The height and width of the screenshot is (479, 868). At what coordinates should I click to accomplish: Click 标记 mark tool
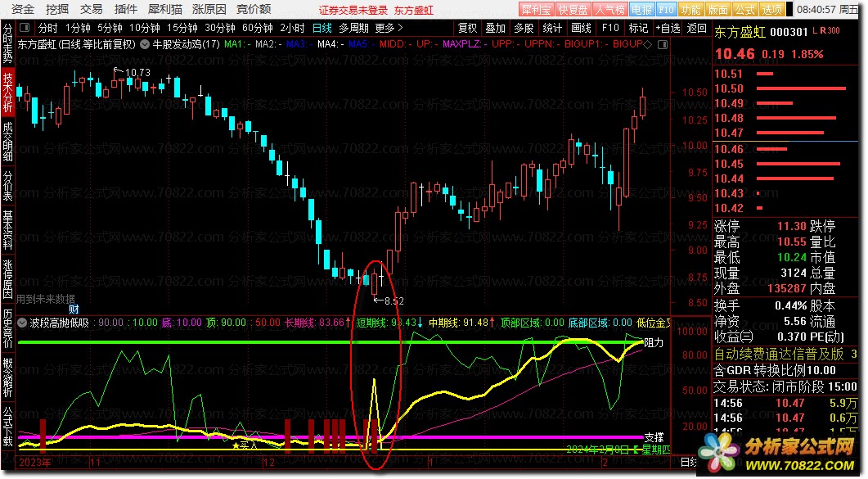pyautogui.click(x=638, y=28)
